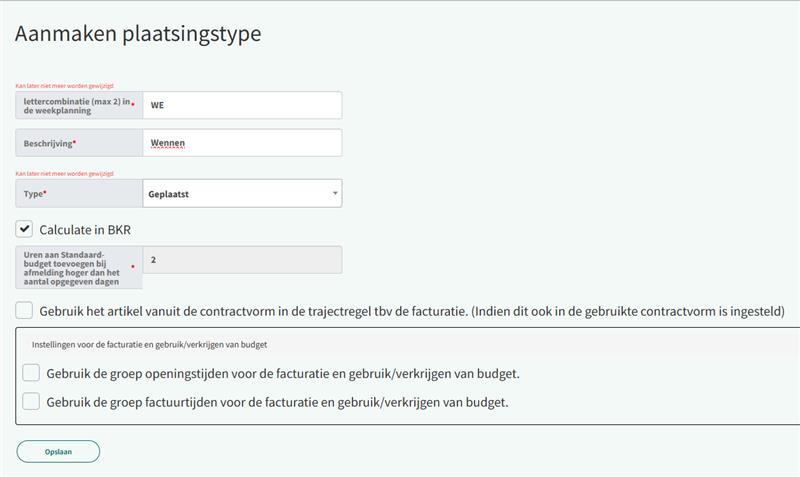Tick the 'groep factuurtijden' checkbox
Image resolution: width=800 pixels, height=477 pixels.
31,402
